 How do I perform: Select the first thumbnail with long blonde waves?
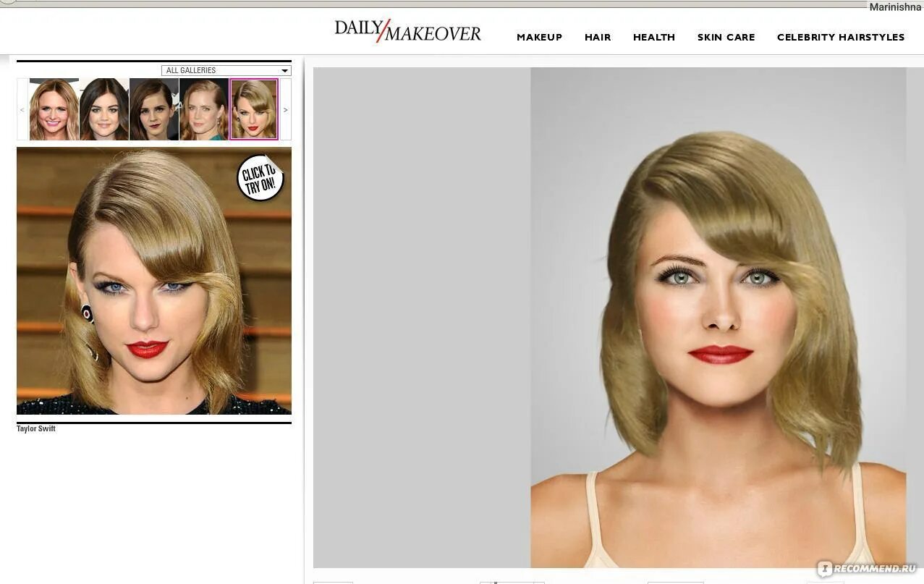[54, 109]
